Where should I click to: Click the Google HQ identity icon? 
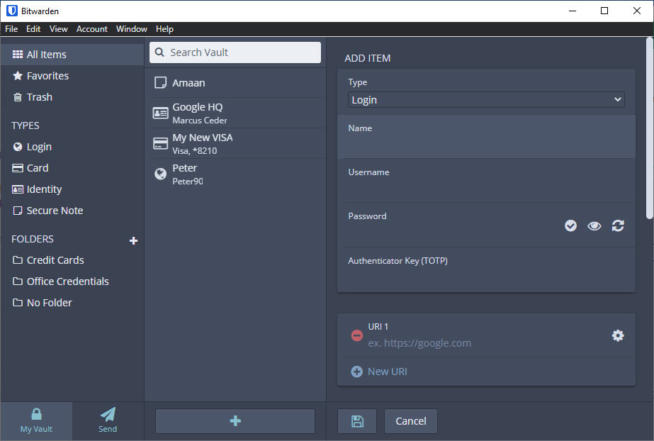[161, 113]
